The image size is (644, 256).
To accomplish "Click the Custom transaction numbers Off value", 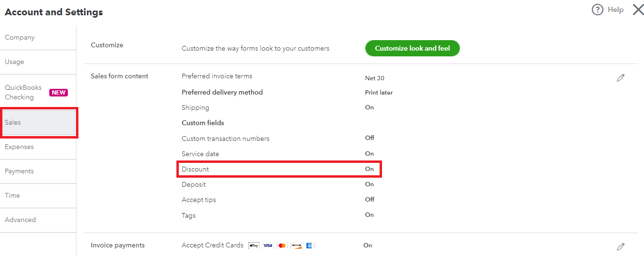I will 370,138.
